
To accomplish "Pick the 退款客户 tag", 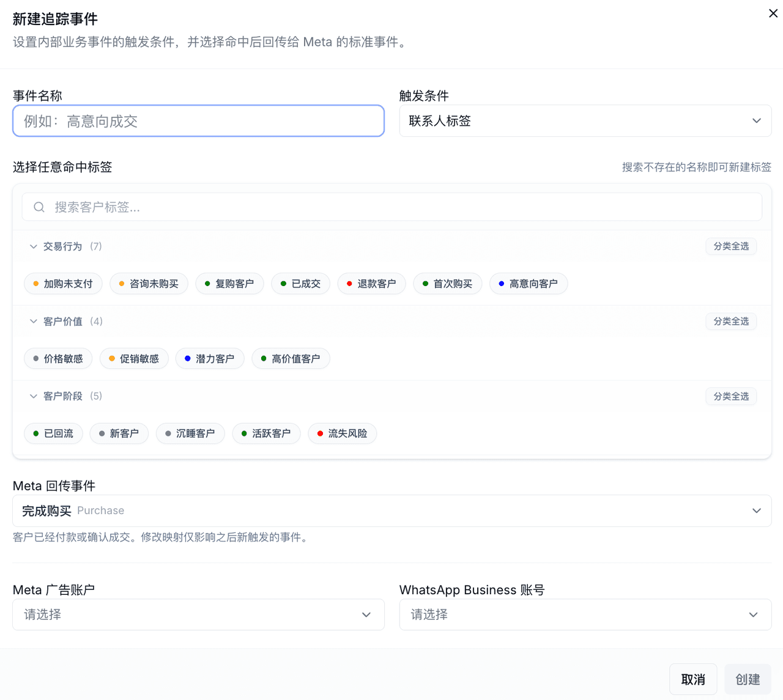I will 372,284.
